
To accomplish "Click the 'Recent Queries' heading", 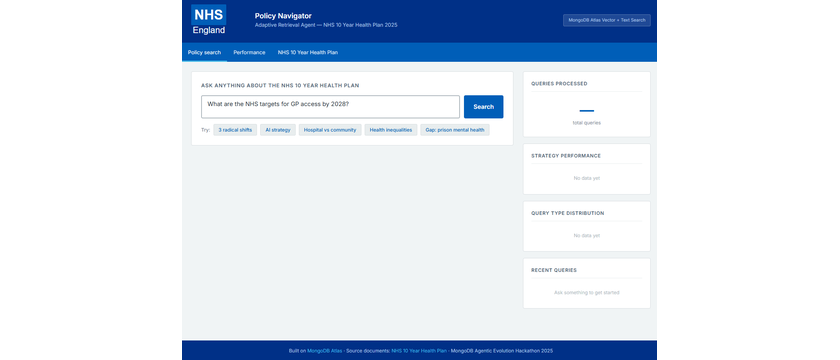I will (554, 271).
